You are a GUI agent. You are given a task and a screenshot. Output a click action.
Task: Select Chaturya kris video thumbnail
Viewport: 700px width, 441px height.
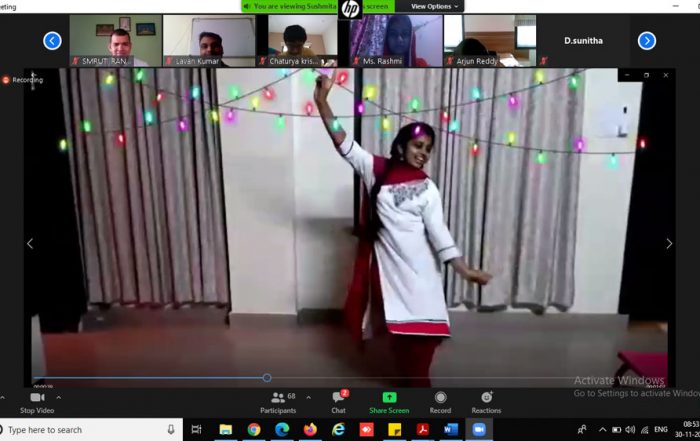coord(302,41)
